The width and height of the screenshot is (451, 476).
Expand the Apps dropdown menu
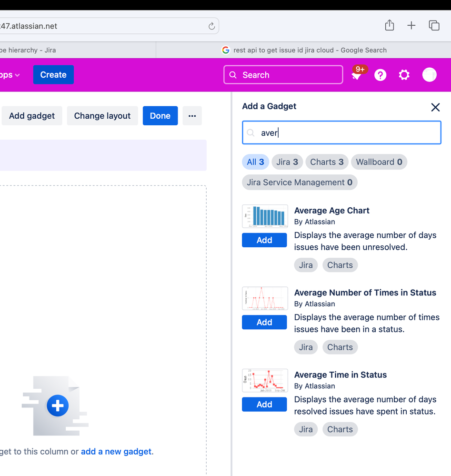click(10, 75)
